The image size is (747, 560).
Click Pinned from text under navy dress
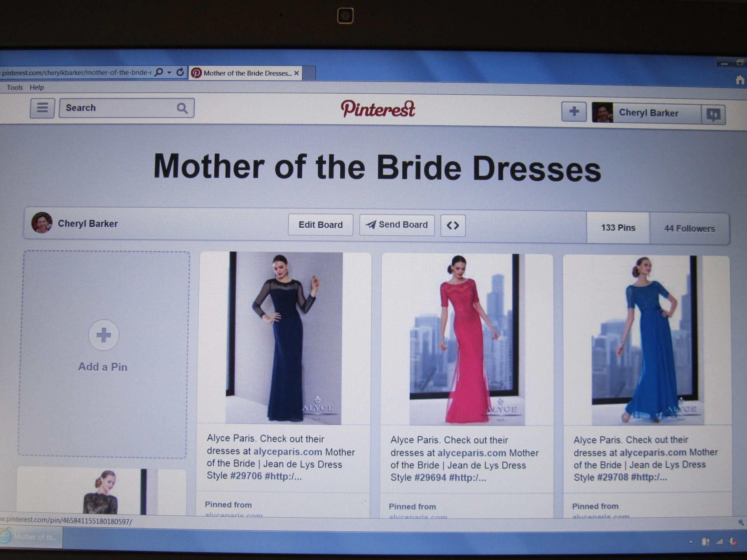[228, 505]
